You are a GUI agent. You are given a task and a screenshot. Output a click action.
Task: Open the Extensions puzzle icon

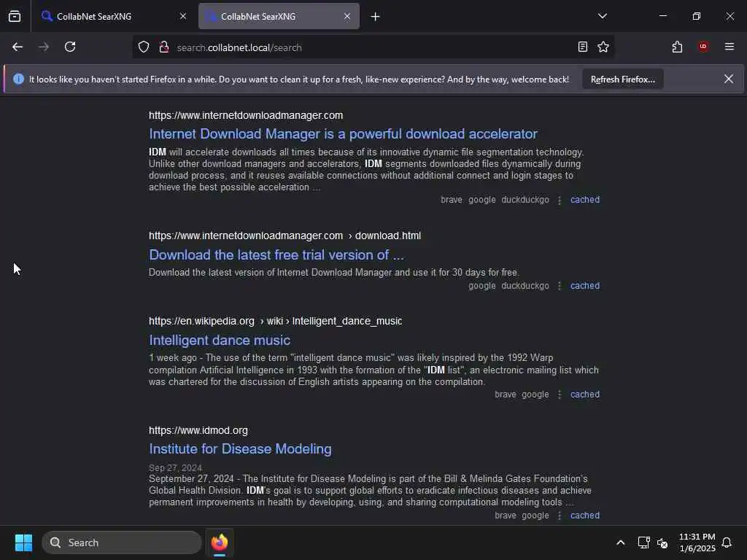[677, 47]
